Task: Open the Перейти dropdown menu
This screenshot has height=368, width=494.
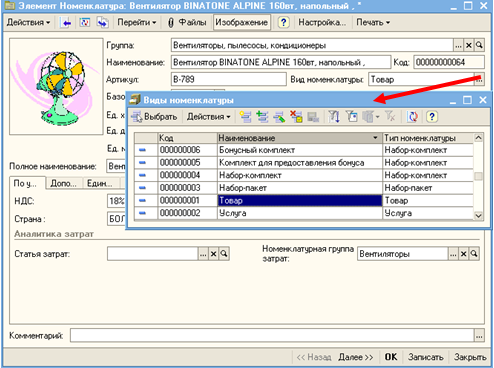Action: [x=137, y=23]
